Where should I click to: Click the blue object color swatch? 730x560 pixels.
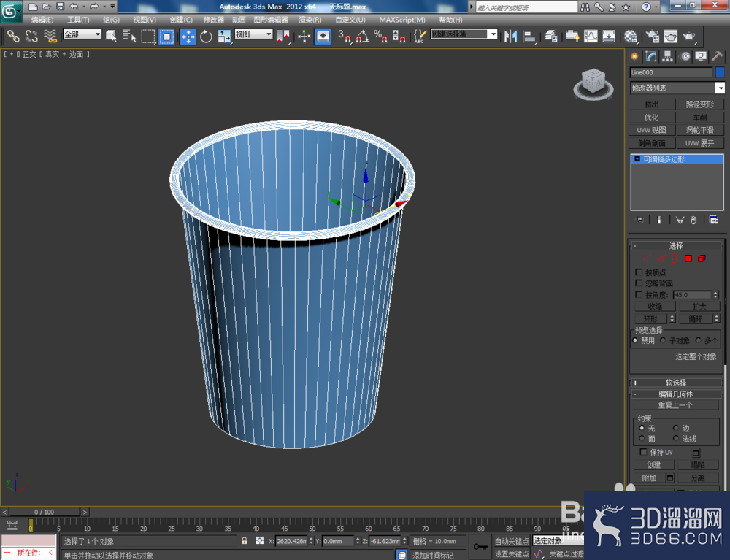(x=720, y=72)
